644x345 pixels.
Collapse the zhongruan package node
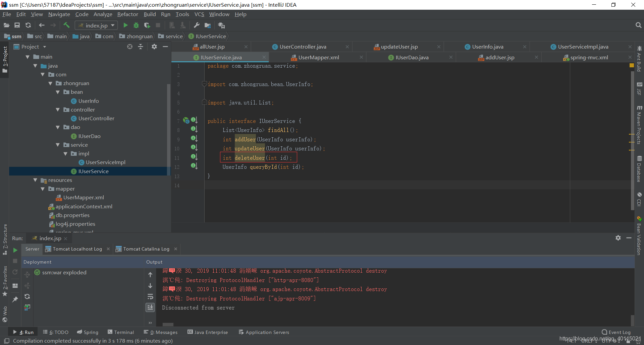[x=50, y=83]
